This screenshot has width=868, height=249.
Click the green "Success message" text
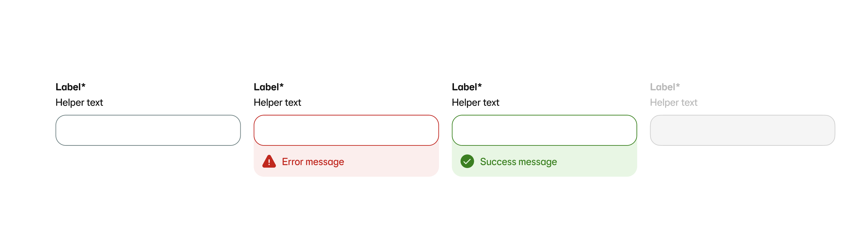coord(518,162)
